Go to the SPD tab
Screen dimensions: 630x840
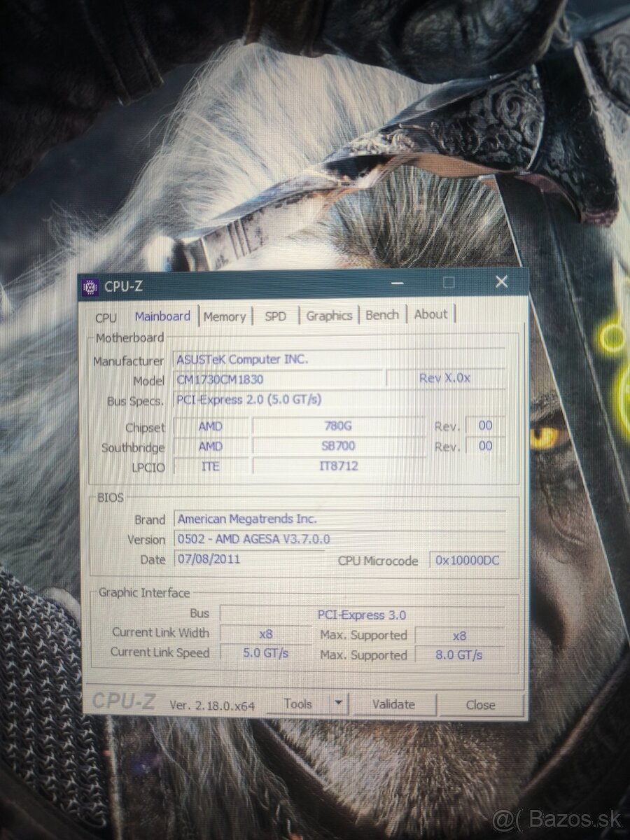click(x=275, y=316)
